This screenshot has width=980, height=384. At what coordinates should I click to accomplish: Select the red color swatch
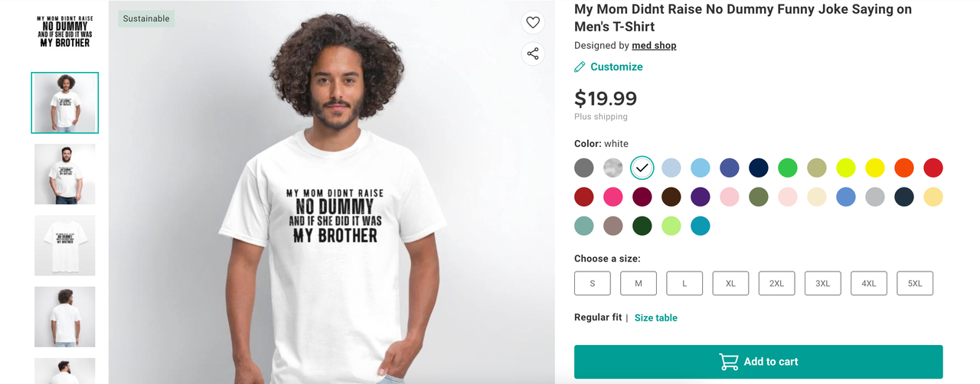933,168
